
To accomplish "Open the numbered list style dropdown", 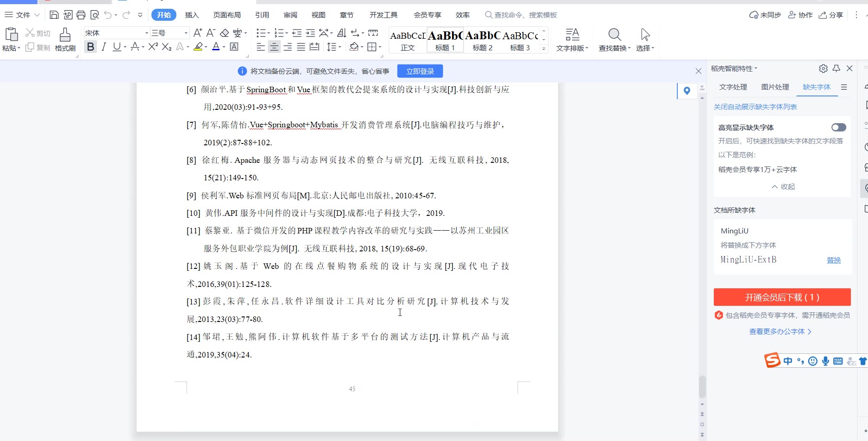I will point(287,33).
